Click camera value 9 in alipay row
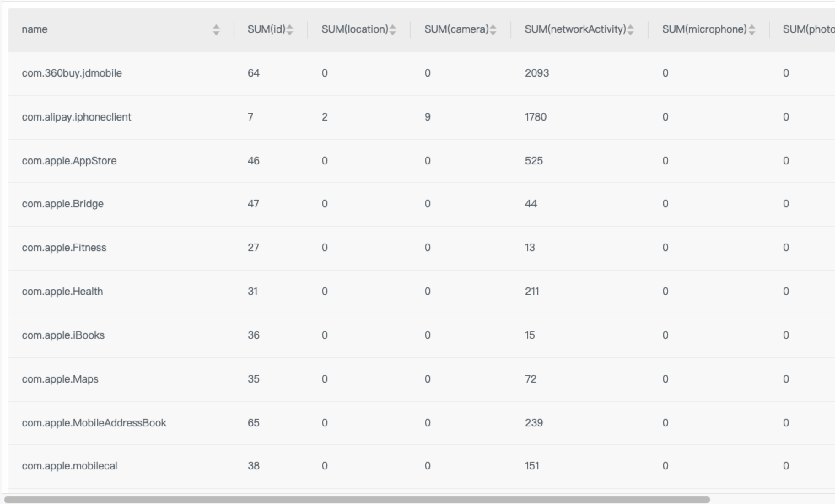The width and height of the screenshot is (835, 504). click(427, 117)
